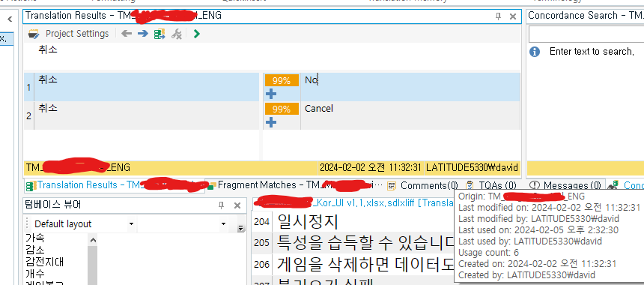Click toolbar overflow icon in termbase viewer
Image resolution: width=644 pixels, height=285 pixels.
tap(240, 228)
